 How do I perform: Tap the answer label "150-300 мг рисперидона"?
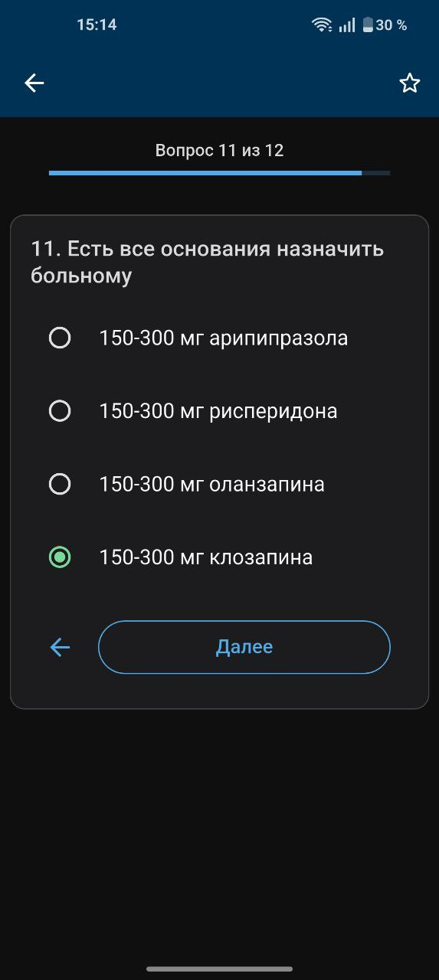(x=218, y=411)
